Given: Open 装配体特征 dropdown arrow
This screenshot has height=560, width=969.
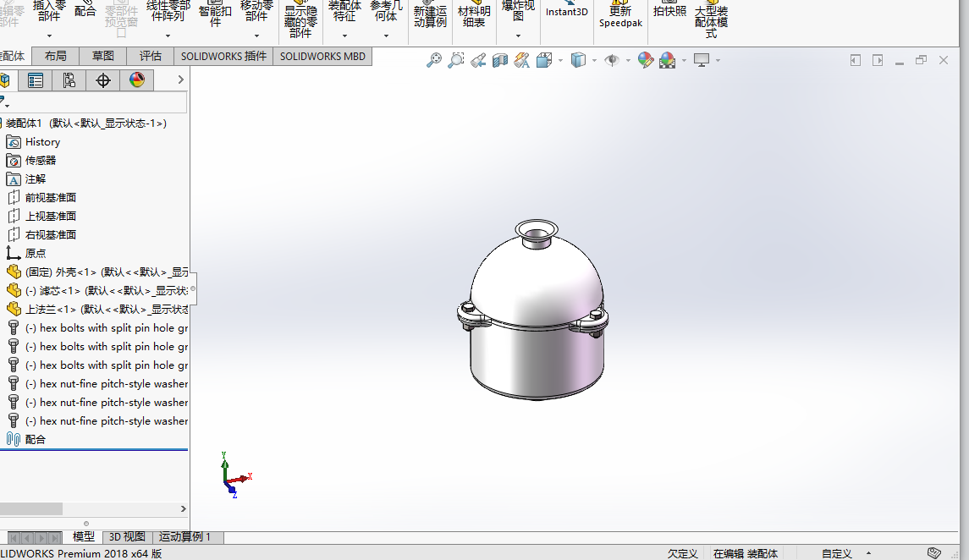Looking at the screenshot, I should tap(344, 36).
